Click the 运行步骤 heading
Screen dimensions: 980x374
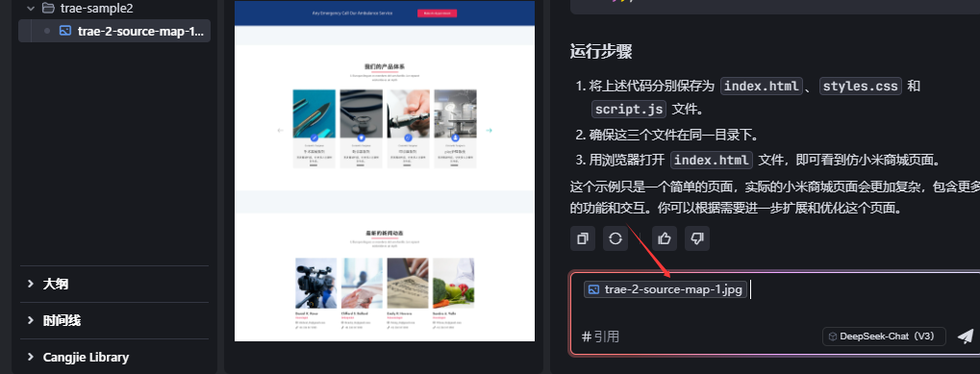(x=601, y=51)
